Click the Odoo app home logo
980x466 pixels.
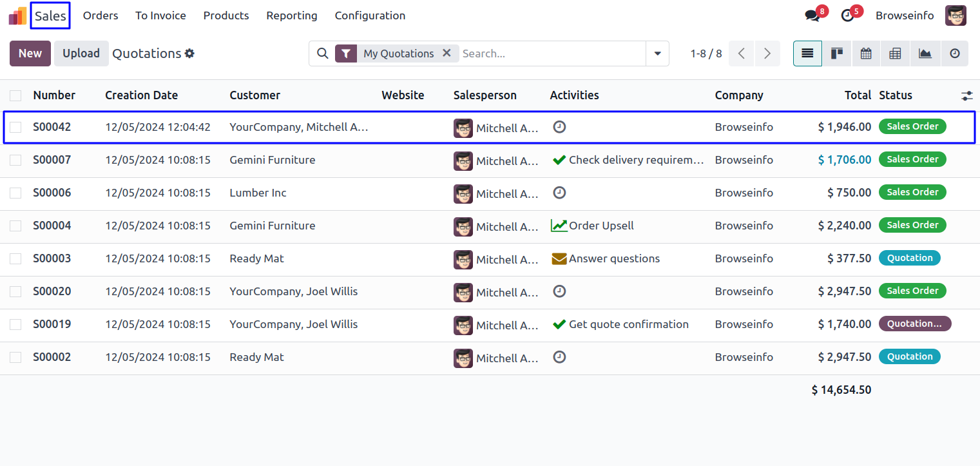tap(17, 15)
